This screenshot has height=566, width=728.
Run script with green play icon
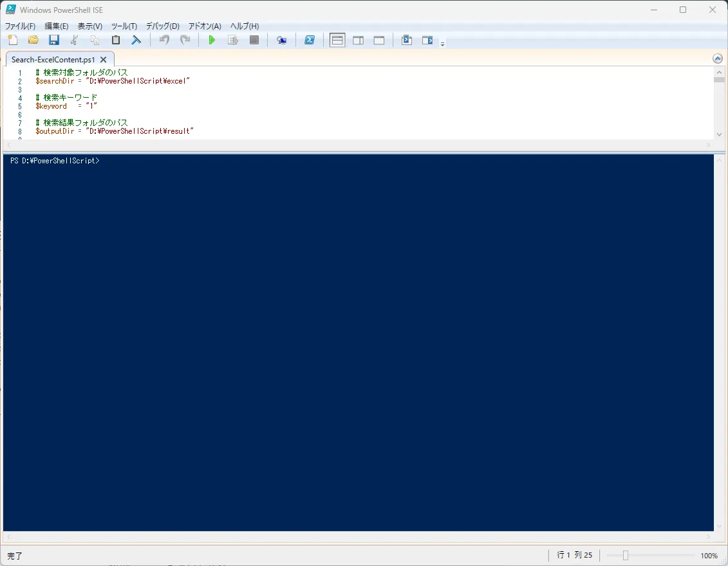coord(212,40)
